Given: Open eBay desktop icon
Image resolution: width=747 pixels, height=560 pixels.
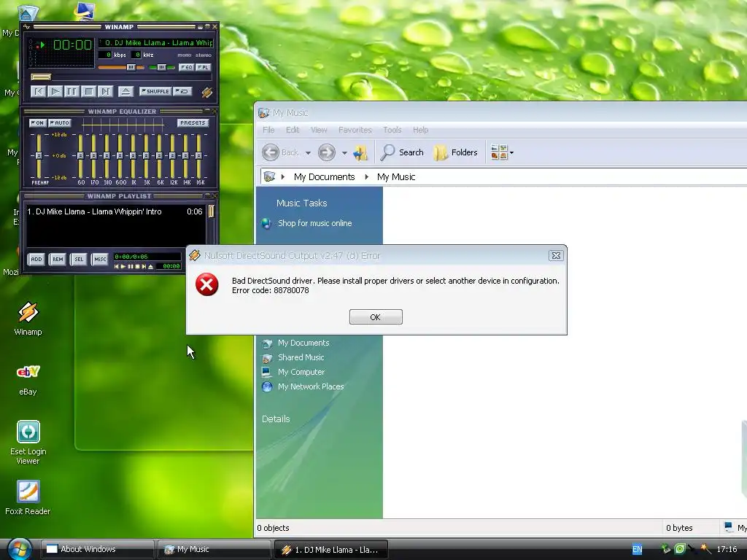Looking at the screenshot, I should click(28, 380).
